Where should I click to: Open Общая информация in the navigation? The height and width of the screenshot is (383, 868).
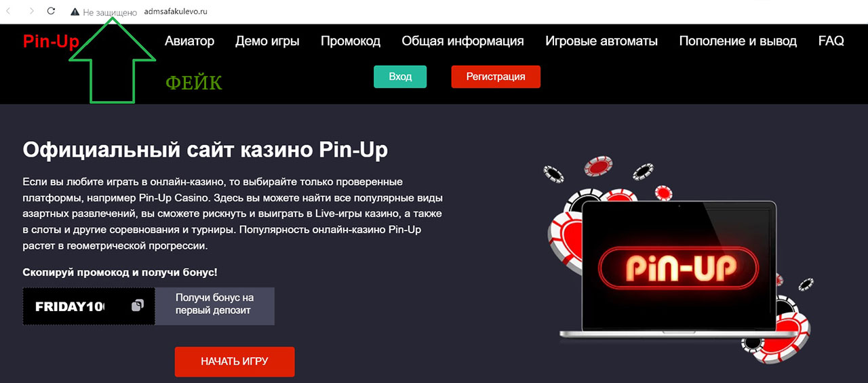462,41
